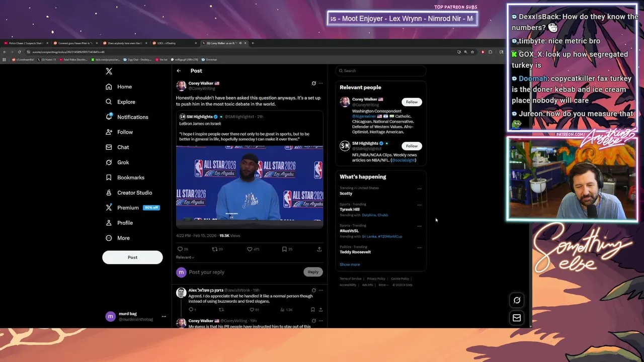644x362 pixels.
Task: Open murd bag account options ellipsis
Action: pos(164,316)
